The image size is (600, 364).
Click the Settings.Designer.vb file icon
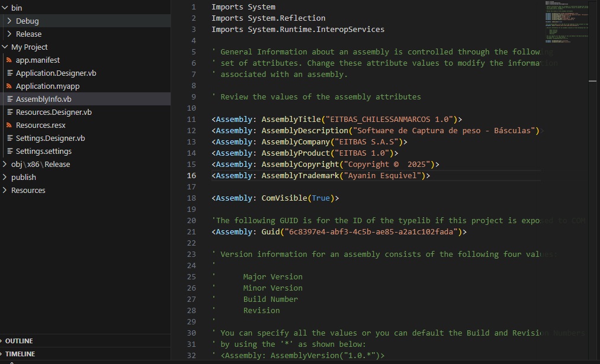click(x=9, y=138)
